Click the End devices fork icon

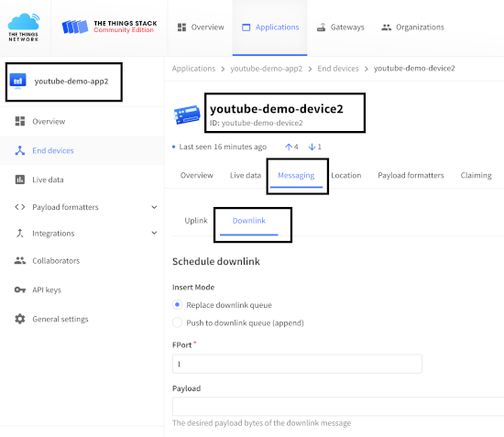(20, 150)
